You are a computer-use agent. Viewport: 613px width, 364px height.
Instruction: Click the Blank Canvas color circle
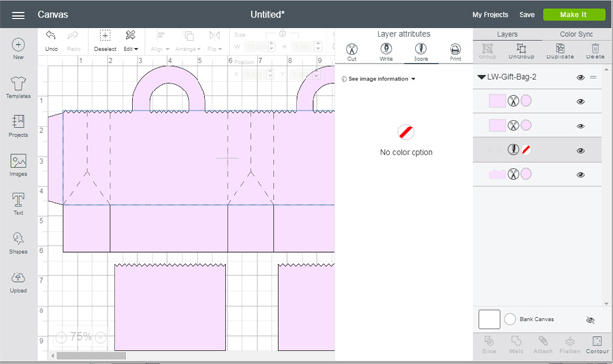(510, 319)
